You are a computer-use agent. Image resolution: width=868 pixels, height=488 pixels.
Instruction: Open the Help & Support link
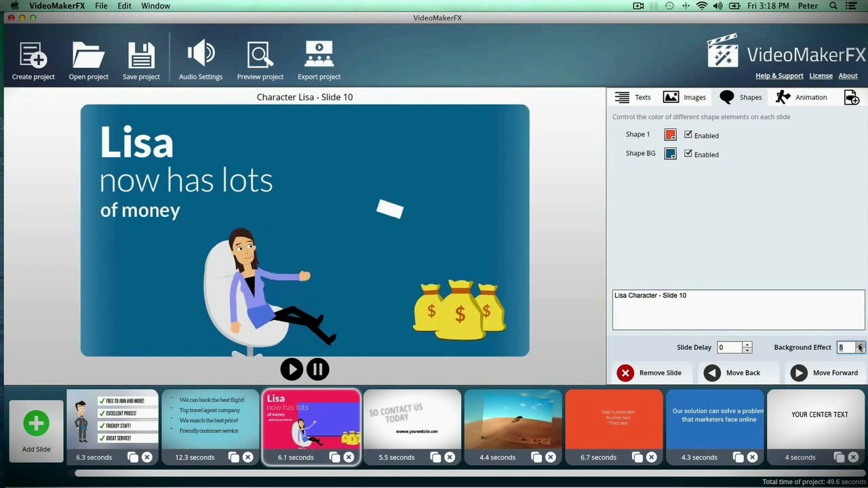coord(779,76)
